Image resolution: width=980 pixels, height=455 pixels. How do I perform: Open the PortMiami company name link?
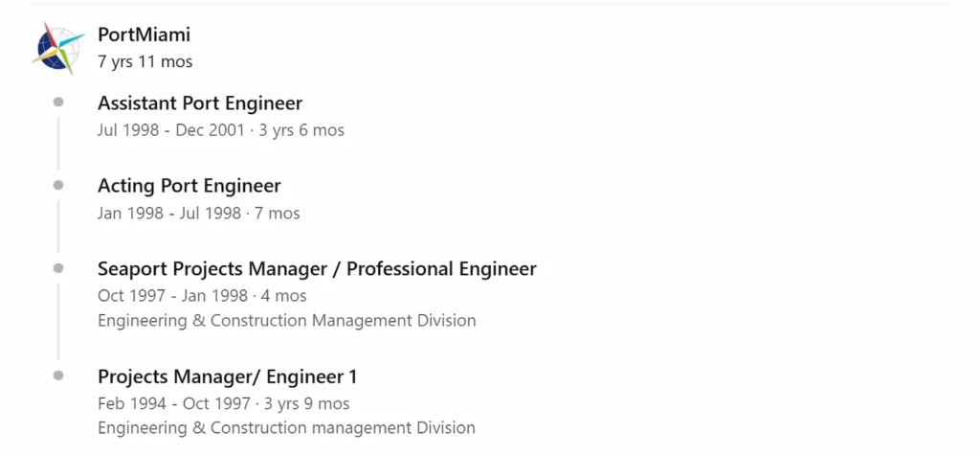coord(144,35)
